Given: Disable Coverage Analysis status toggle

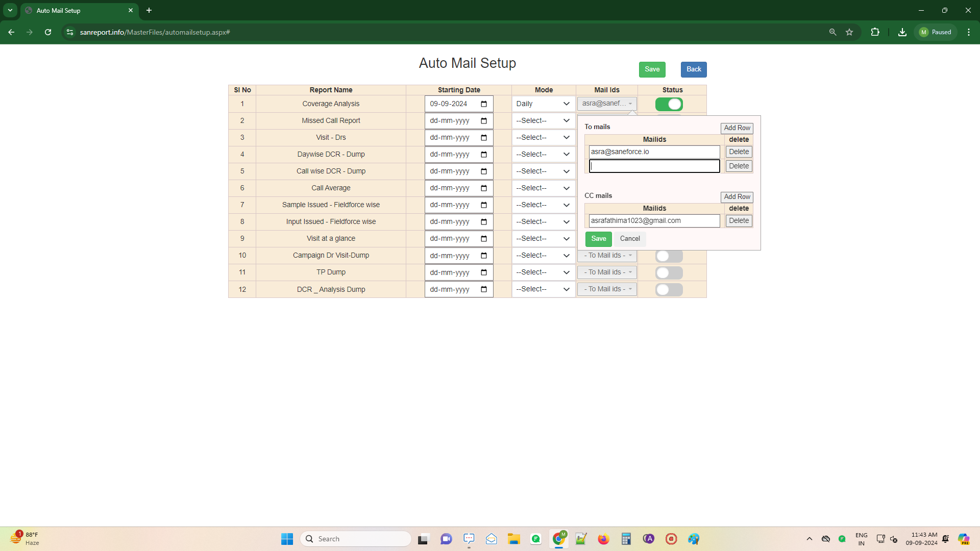Looking at the screenshot, I should [669, 104].
